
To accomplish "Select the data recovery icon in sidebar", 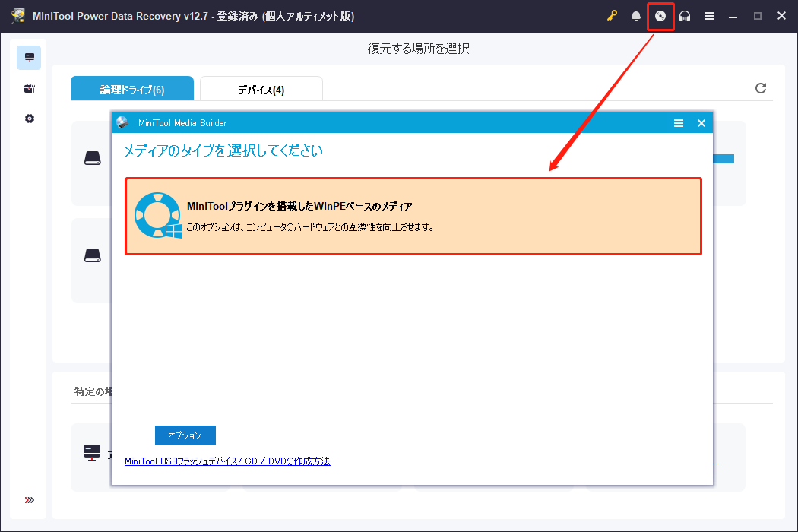I will (29, 56).
